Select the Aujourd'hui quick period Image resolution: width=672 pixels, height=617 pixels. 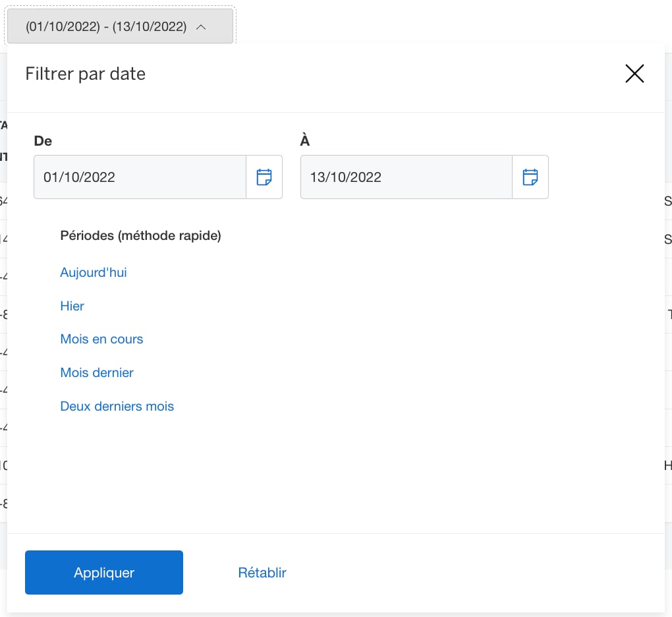(93, 272)
